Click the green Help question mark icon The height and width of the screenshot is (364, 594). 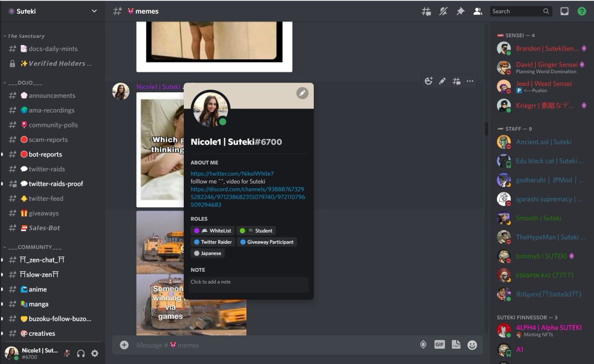pos(582,11)
